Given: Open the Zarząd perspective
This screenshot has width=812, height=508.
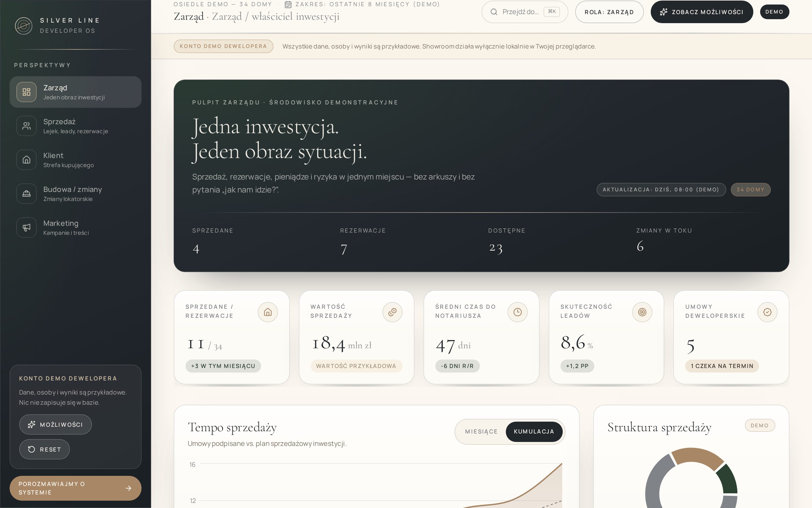Looking at the screenshot, I should 76,92.
